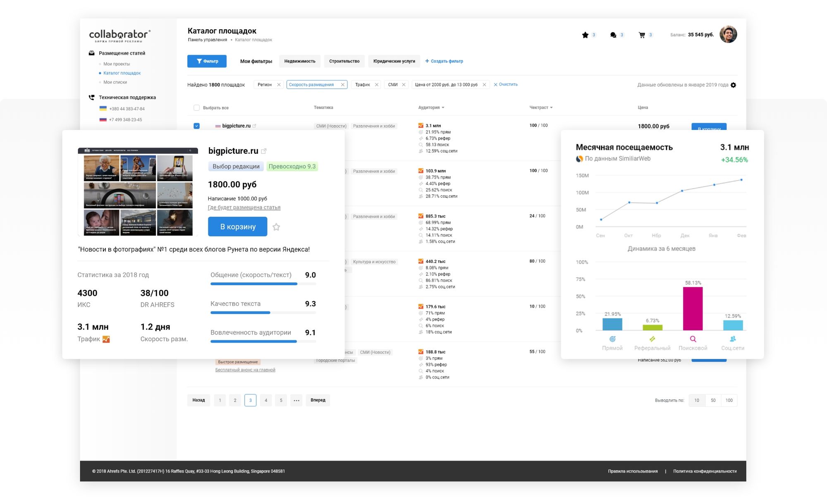The height and width of the screenshot is (504, 827).
Task: Toggle the Выбрать все checkbox
Action: (x=196, y=108)
